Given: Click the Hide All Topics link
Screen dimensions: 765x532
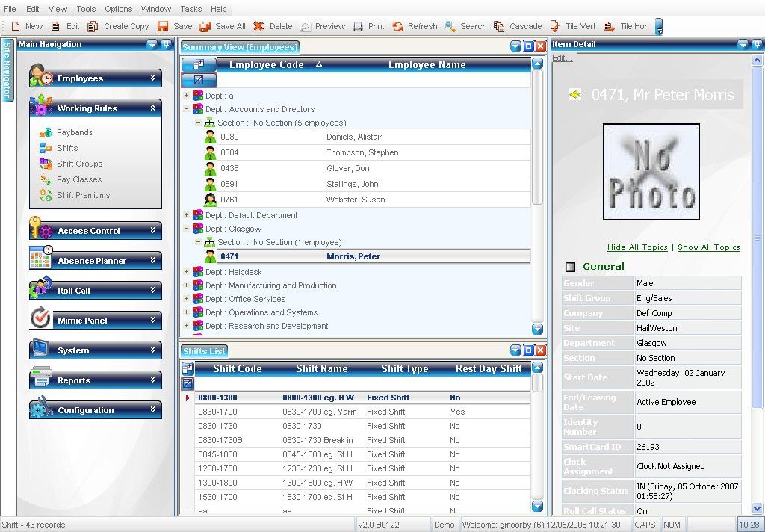Looking at the screenshot, I should click(x=637, y=247).
